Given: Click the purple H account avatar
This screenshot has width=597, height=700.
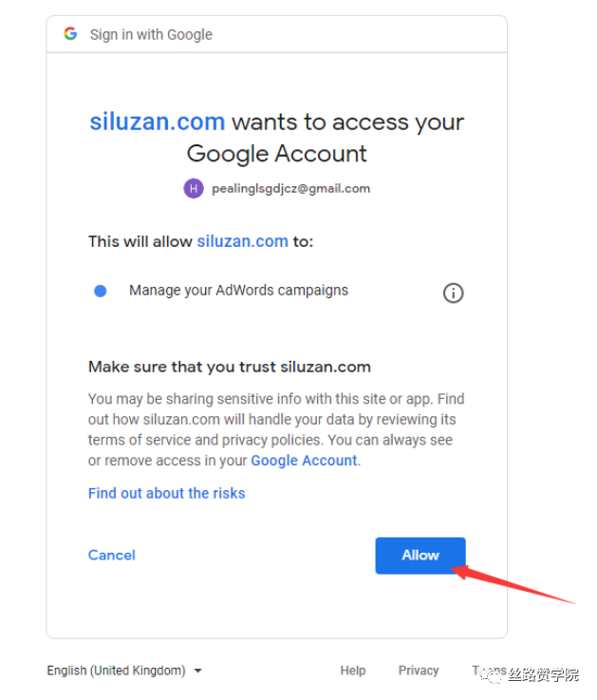Looking at the screenshot, I should 194,188.
